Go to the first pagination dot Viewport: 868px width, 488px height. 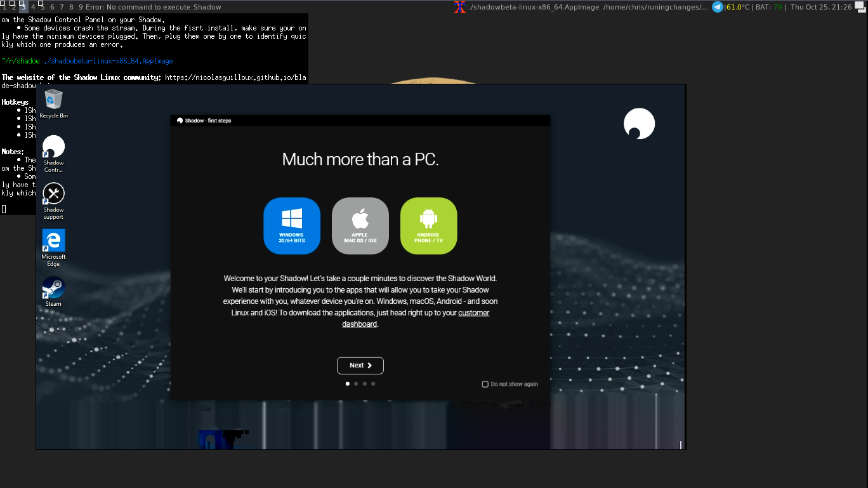click(x=347, y=383)
